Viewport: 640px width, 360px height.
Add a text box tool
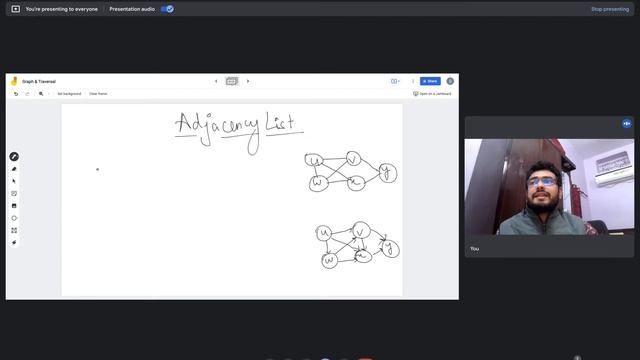click(14, 230)
